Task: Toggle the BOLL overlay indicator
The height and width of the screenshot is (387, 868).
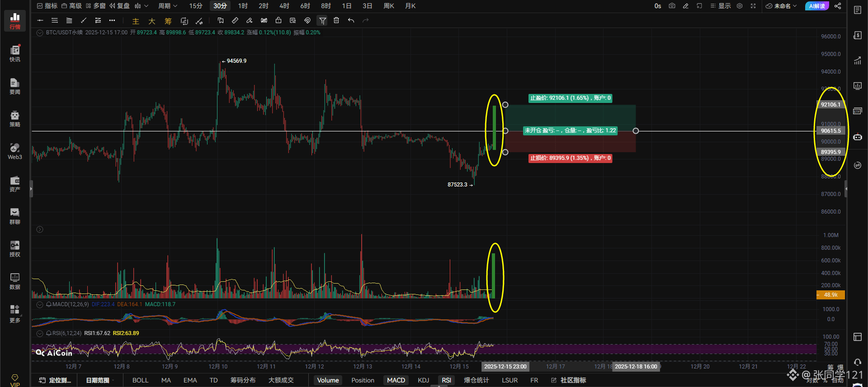Action: point(140,380)
